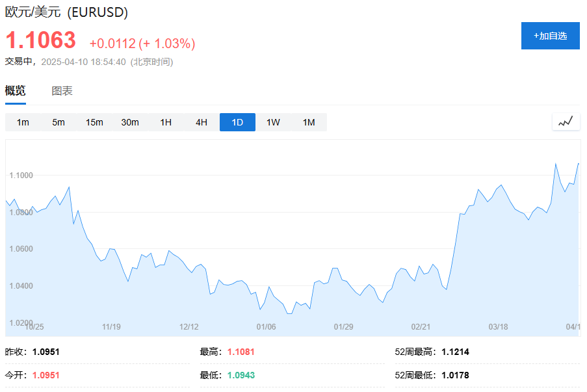The width and height of the screenshot is (587, 392).
Task: Select the 1D daily interval
Action: point(237,122)
